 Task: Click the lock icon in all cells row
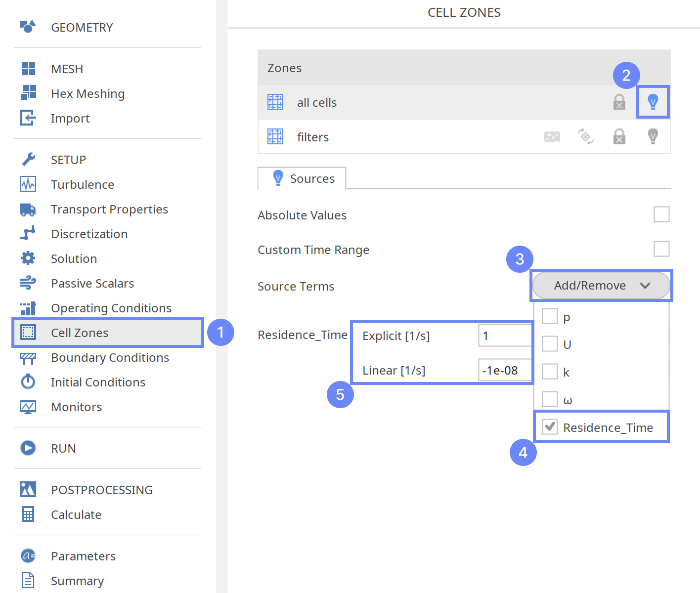619,102
